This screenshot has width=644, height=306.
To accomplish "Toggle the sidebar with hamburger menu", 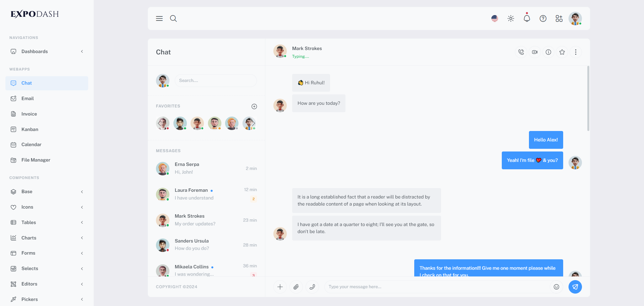I will click(159, 18).
